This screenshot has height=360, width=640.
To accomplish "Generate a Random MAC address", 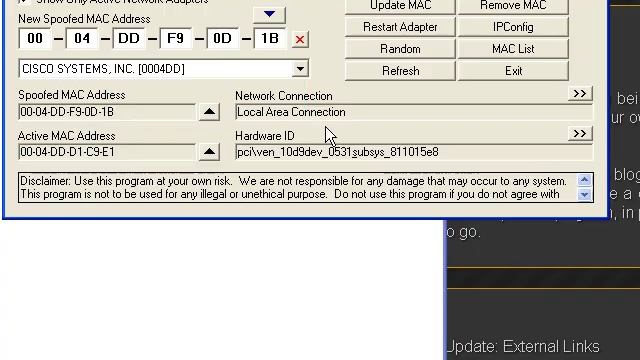I will point(400,49).
